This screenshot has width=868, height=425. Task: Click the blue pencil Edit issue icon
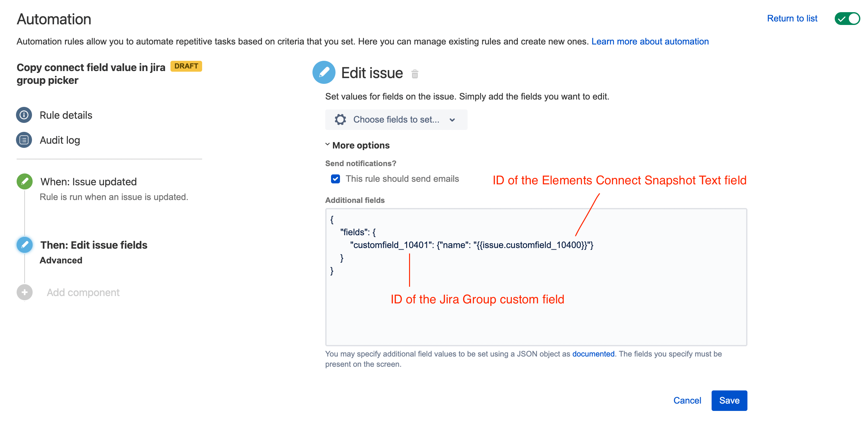point(323,72)
